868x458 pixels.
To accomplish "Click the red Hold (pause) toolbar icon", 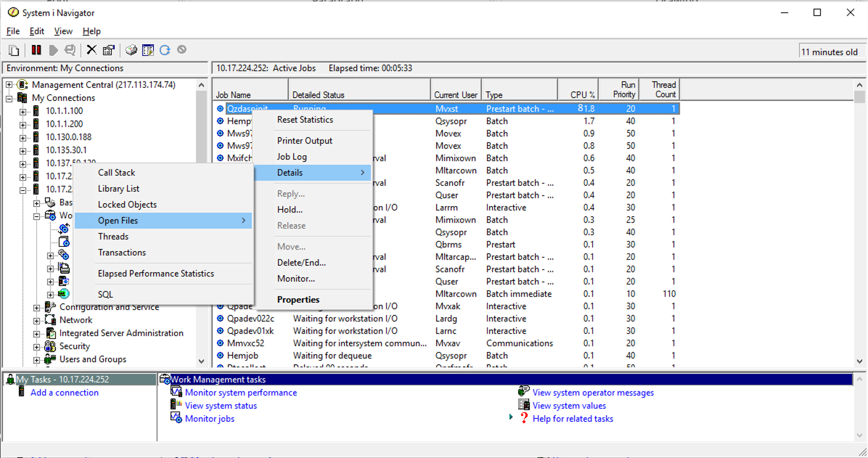I will point(36,50).
